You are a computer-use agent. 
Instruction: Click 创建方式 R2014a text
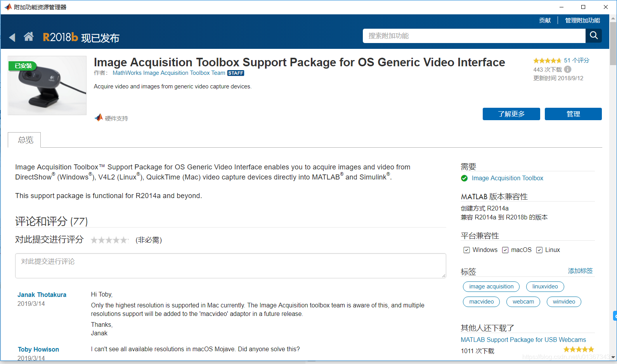(484, 208)
